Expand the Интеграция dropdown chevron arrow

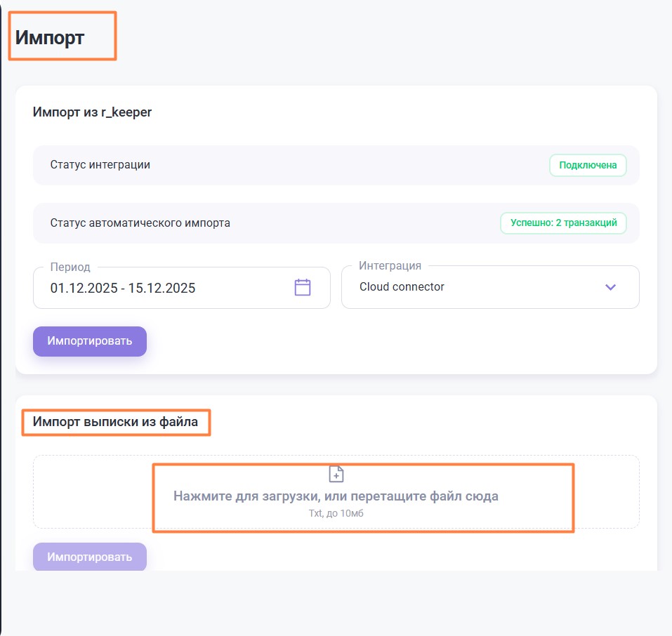point(610,287)
